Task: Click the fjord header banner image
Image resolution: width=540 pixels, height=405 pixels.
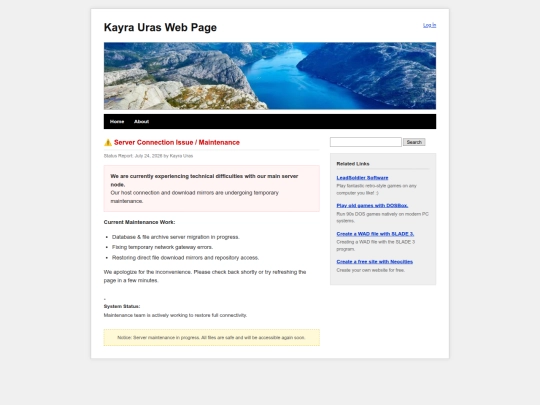Action: [270, 76]
